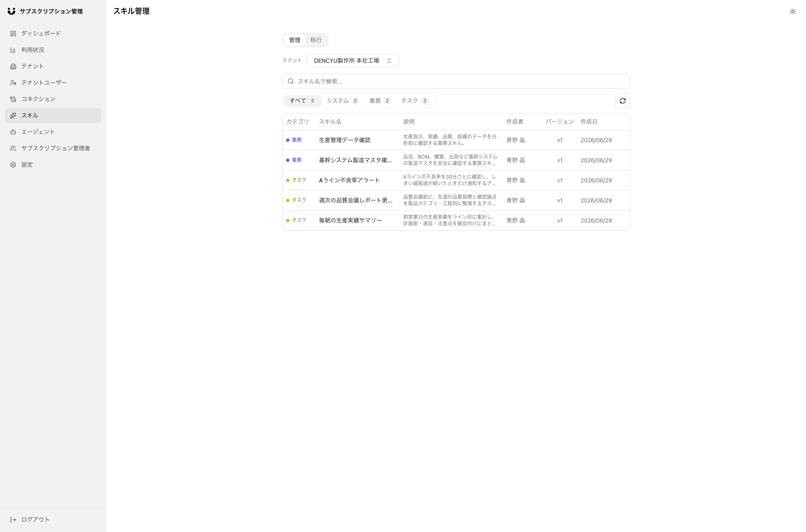Click 業務 badge in 生産管理データ確認 row
Viewport: 806px width, 532px height.
coord(294,140)
